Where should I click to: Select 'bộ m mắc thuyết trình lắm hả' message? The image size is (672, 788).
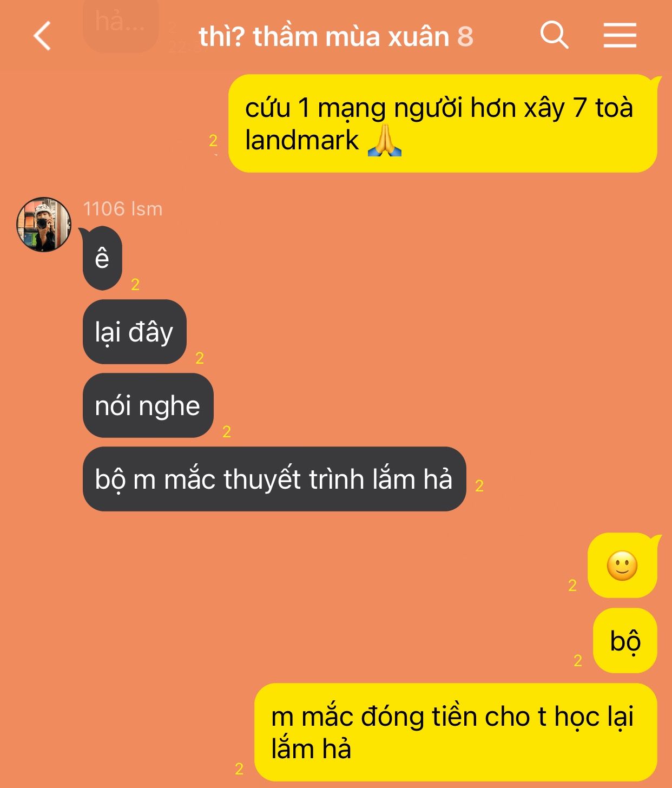point(274,479)
